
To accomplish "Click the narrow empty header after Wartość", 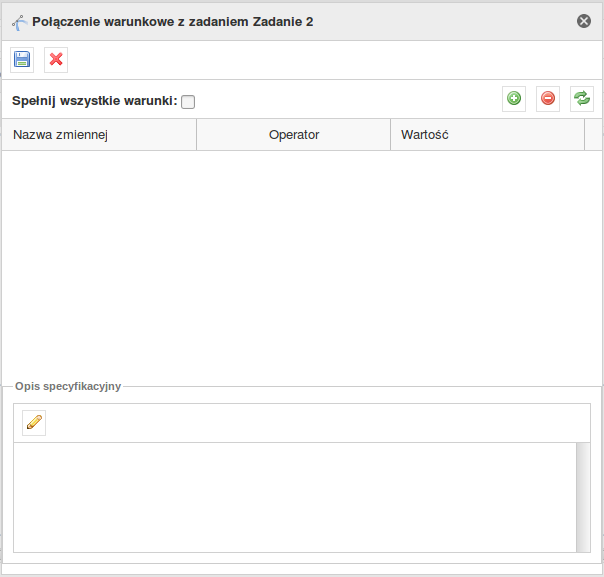I will (x=593, y=135).
